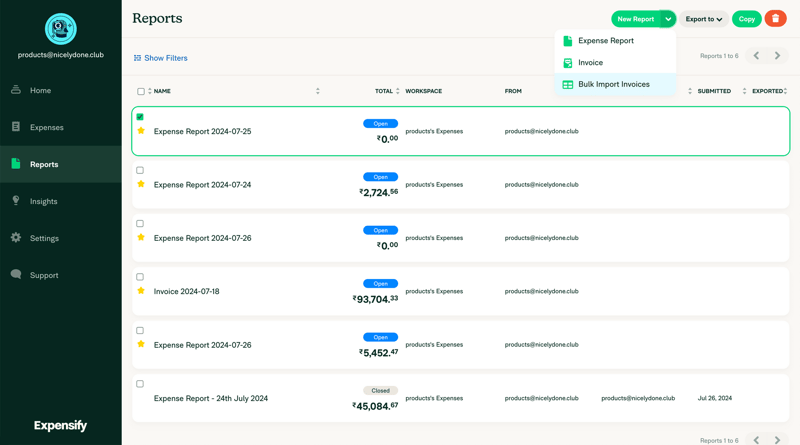Select Expense Report from the menu

615,41
